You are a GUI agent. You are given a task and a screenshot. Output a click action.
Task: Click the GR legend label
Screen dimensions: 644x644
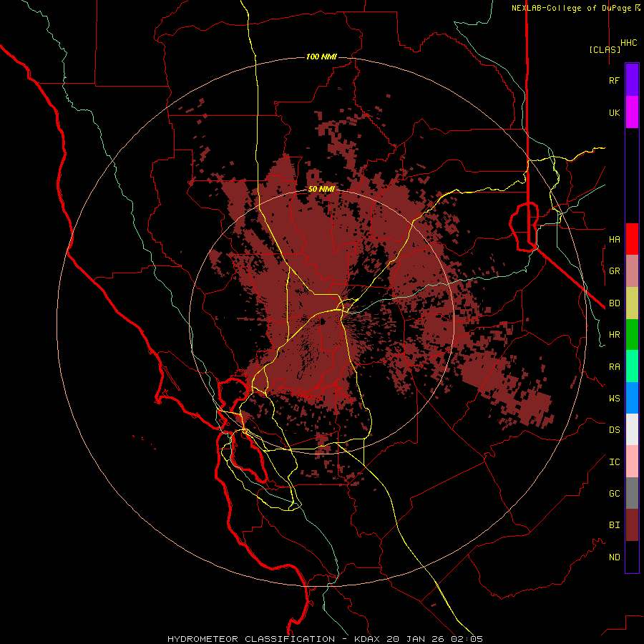[x=614, y=271]
